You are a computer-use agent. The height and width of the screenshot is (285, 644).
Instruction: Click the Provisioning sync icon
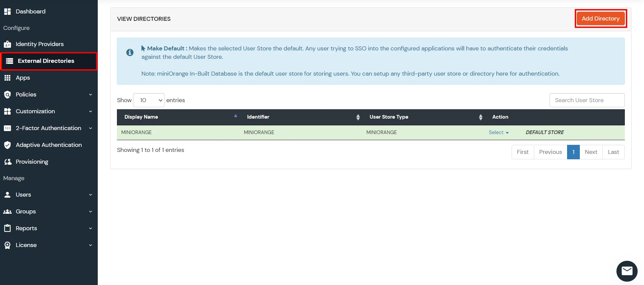tap(8, 162)
